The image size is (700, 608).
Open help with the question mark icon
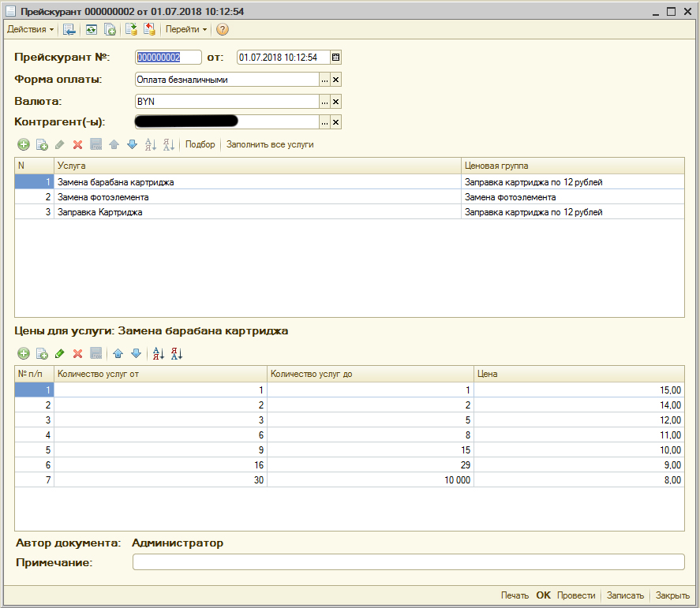[223, 29]
